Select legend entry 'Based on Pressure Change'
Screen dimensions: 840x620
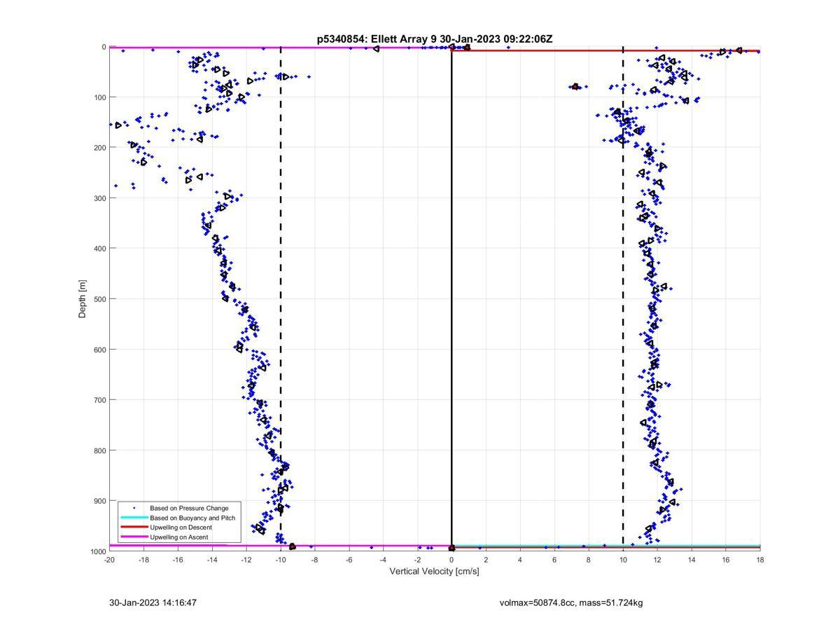coord(188,508)
